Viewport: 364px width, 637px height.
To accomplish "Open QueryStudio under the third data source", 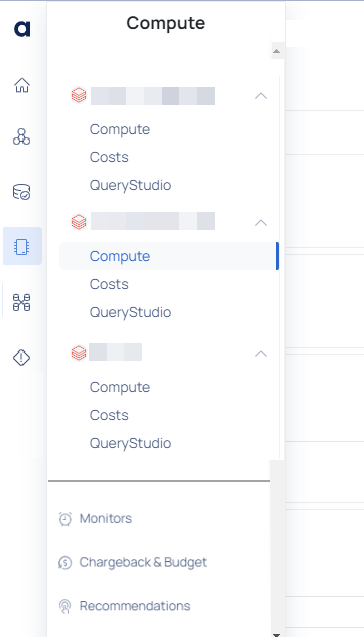I will click(x=130, y=443).
